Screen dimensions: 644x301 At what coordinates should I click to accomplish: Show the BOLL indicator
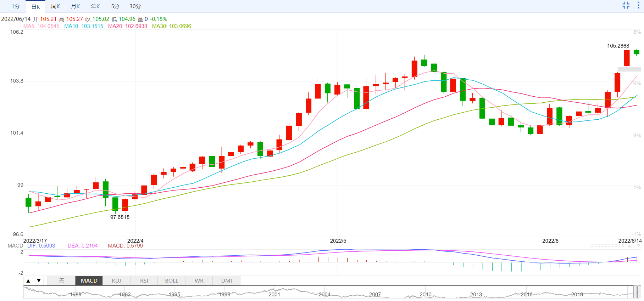(172, 281)
